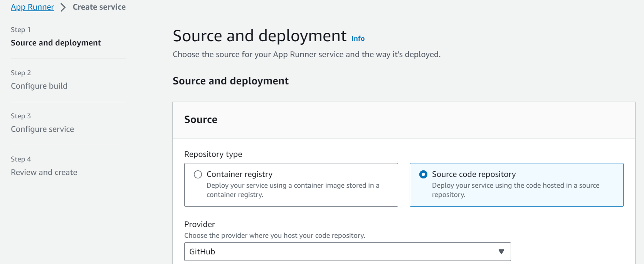Click the Source section header
This screenshot has width=644, height=264.
point(201,119)
